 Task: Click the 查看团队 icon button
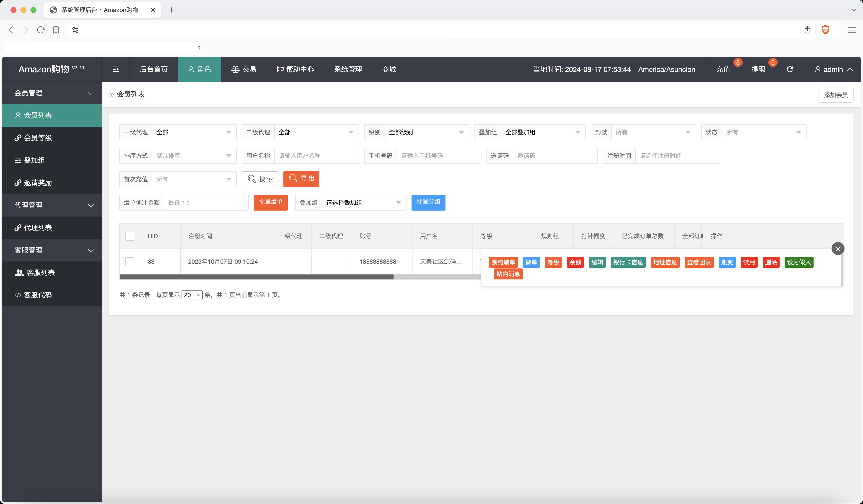coord(698,261)
